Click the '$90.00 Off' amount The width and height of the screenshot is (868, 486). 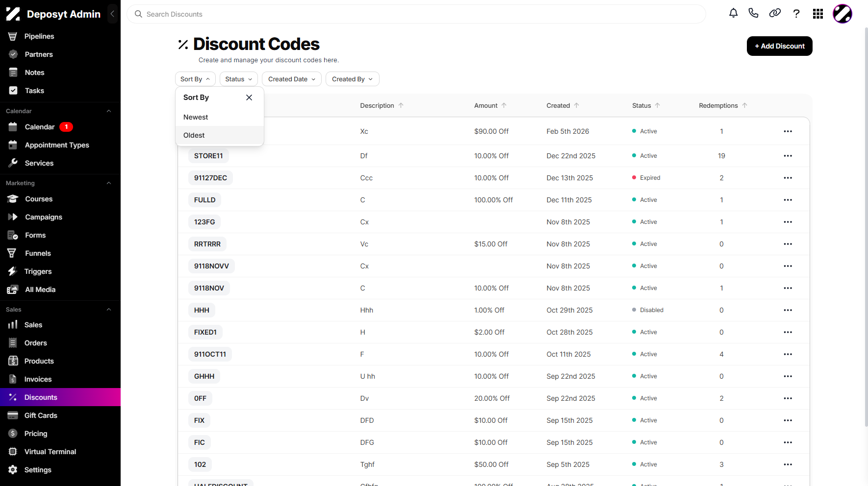click(491, 131)
